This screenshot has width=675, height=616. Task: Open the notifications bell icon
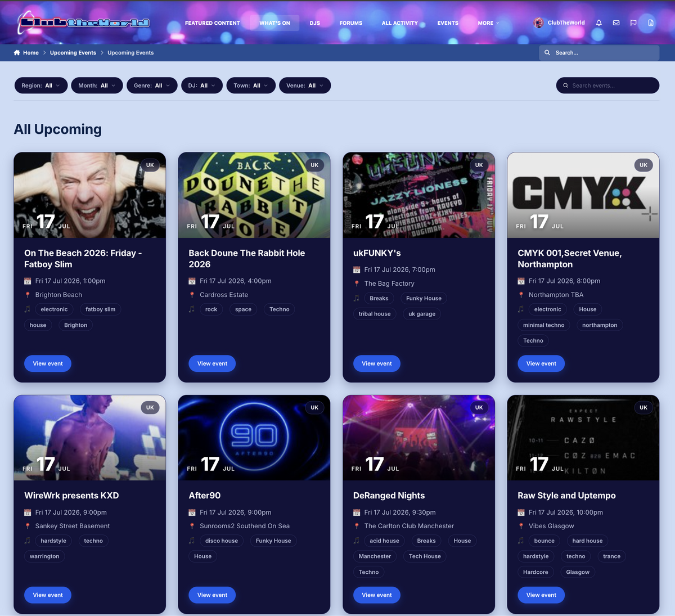click(x=599, y=23)
